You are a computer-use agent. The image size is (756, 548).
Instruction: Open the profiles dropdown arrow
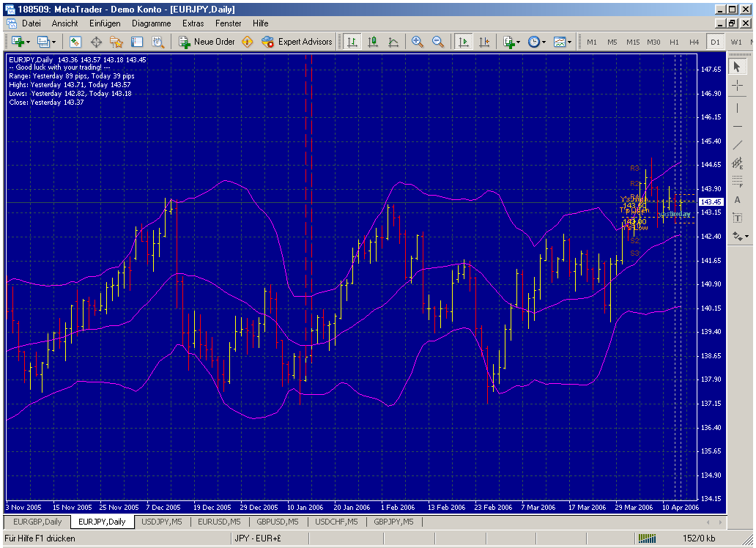(53, 42)
